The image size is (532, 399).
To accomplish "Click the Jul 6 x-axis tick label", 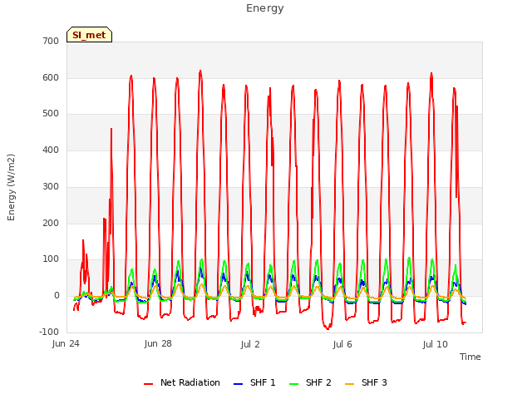I will click(342, 344).
